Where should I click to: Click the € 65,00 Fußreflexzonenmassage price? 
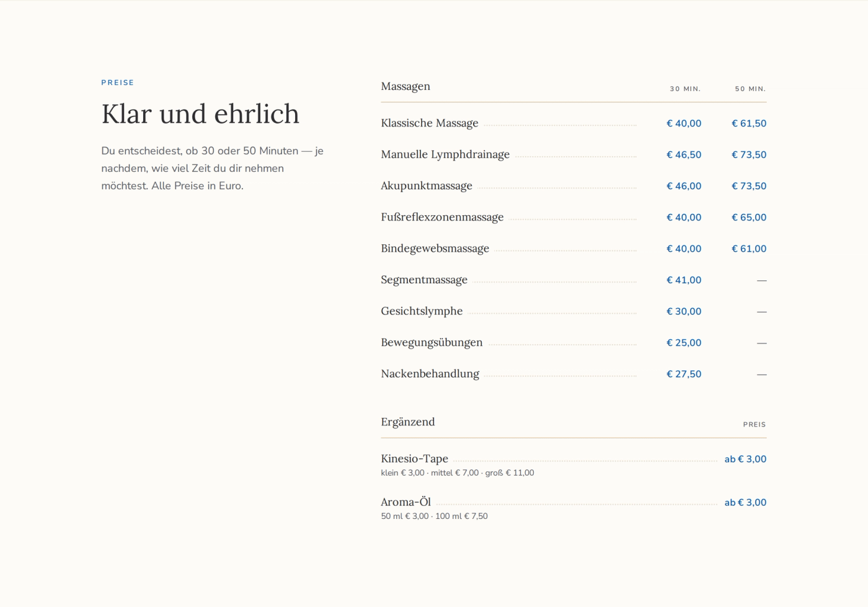pos(749,218)
